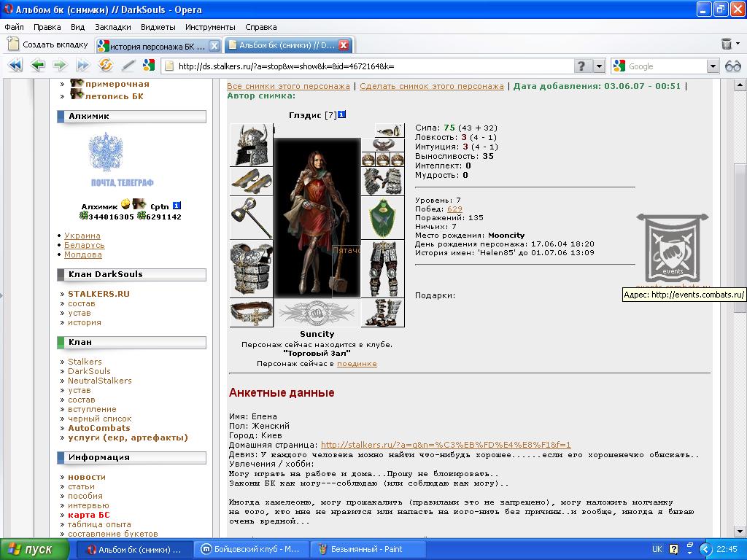The image size is (747, 560).
Task: Click the wand (pencil) icon in toolbar
Action: click(x=128, y=65)
